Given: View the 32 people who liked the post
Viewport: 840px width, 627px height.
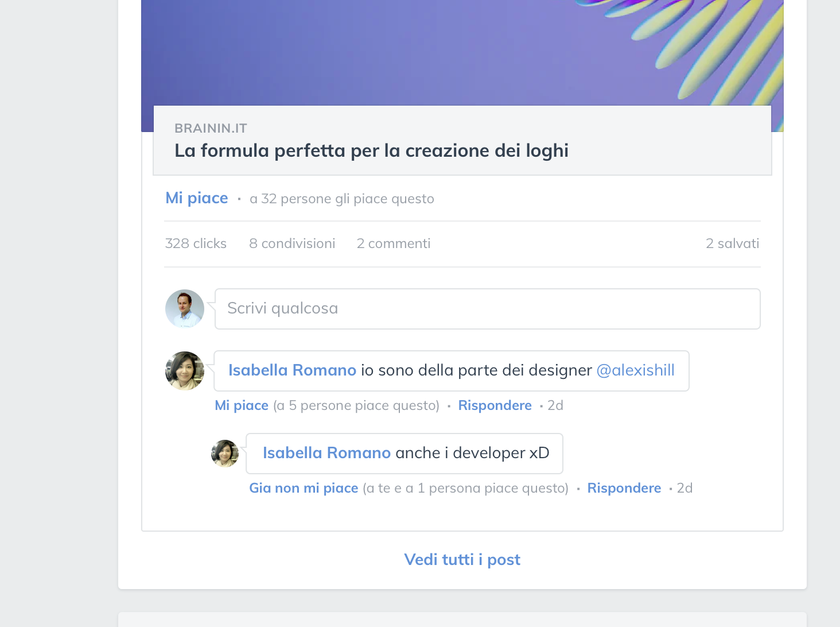Looking at the screenshot, I should (341, 199).
